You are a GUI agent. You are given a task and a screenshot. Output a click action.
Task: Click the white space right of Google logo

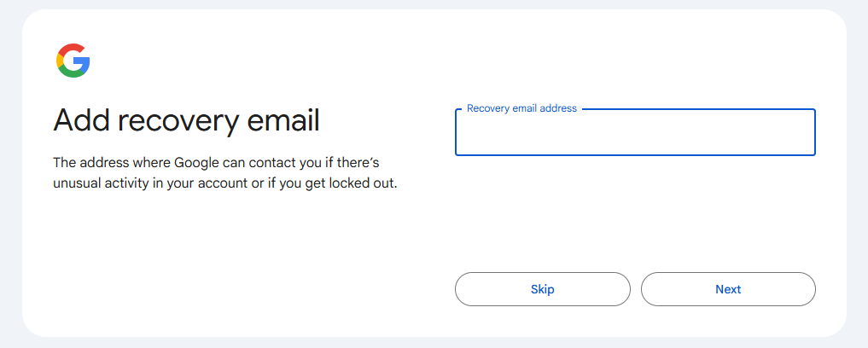point(256,61)
